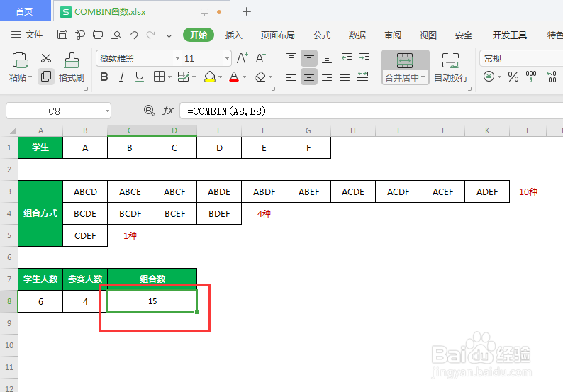Click the zoom lookup icon beside fx
This screenshot has height=392, width=563.
pyautogui.click(x=150, y=111)
